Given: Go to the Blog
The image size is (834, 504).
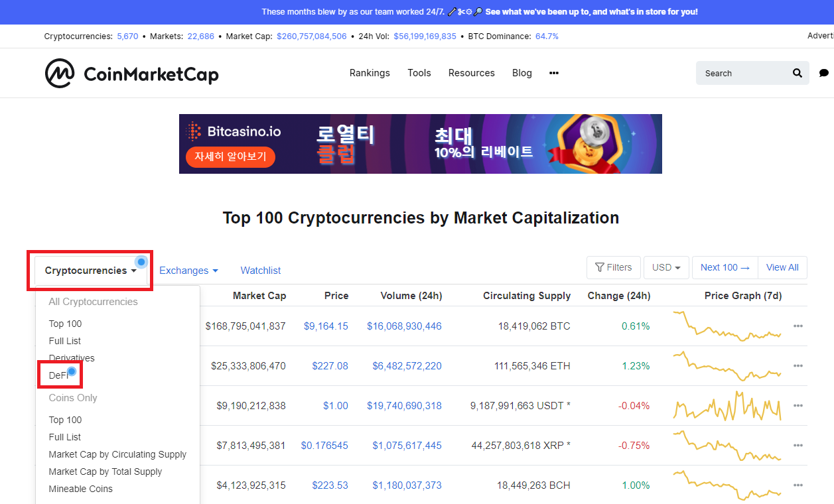Looking at the screenshot, I should pos(522,73).
